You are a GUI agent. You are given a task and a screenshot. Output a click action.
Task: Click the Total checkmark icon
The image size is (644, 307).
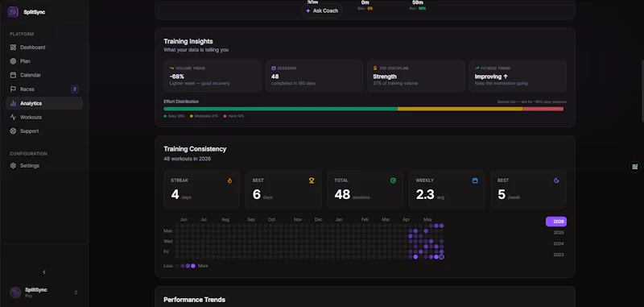(x=393, y=180)
